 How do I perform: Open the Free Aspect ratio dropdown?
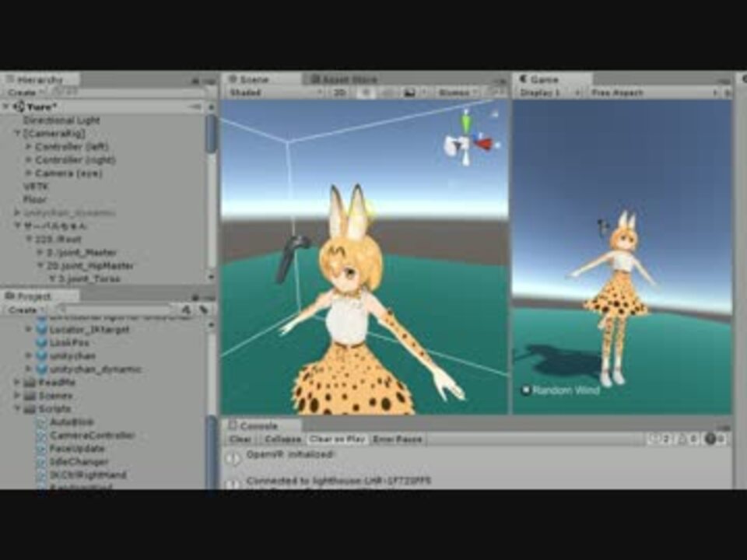[654, 93]
